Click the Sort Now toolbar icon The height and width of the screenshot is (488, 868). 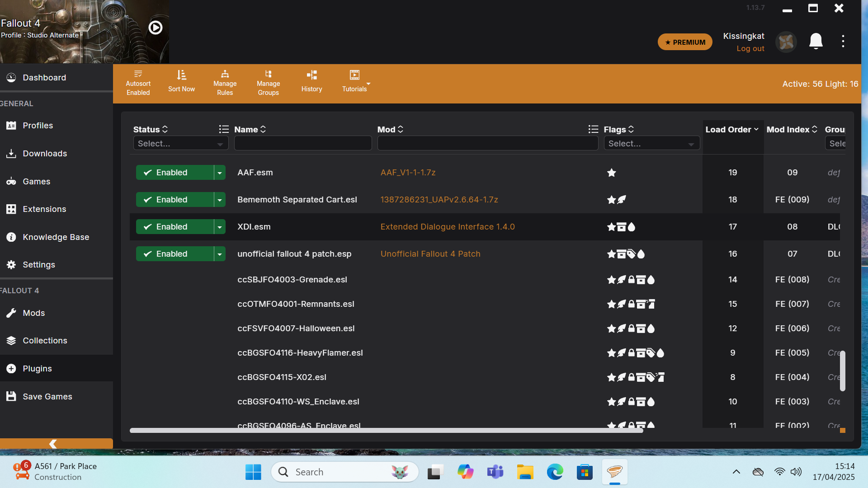click(x=181, y=82)
